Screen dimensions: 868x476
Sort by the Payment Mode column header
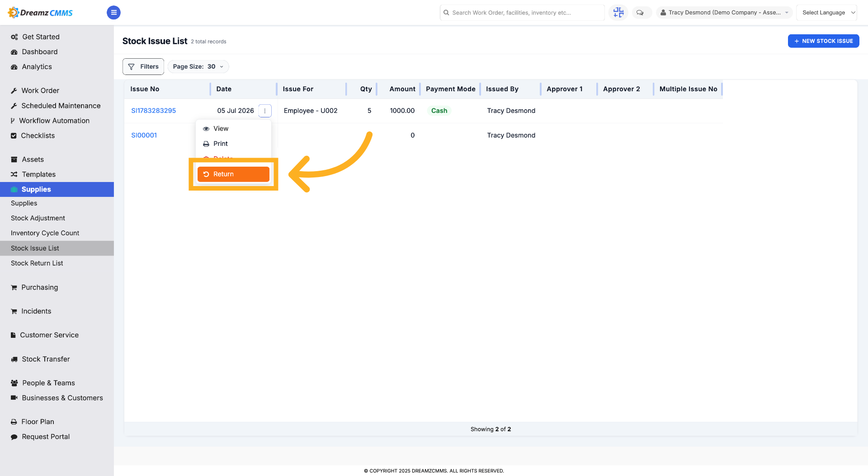[x=450, y=89]
